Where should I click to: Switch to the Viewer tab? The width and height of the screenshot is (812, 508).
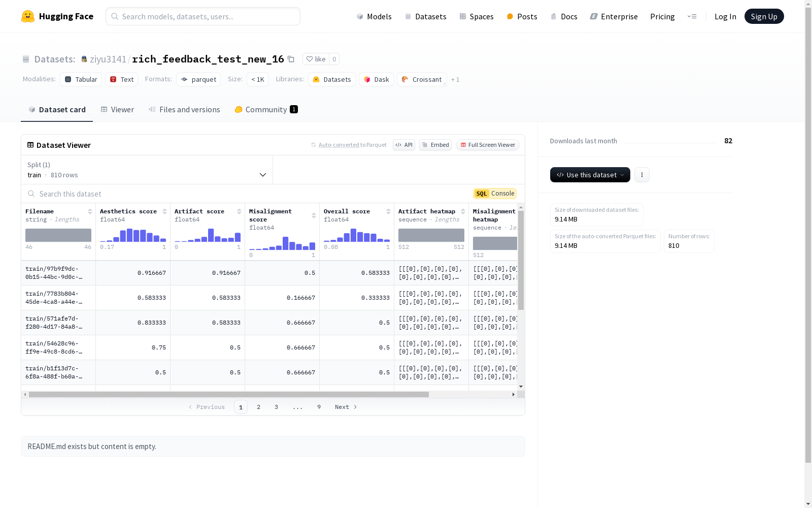[117, 109]
